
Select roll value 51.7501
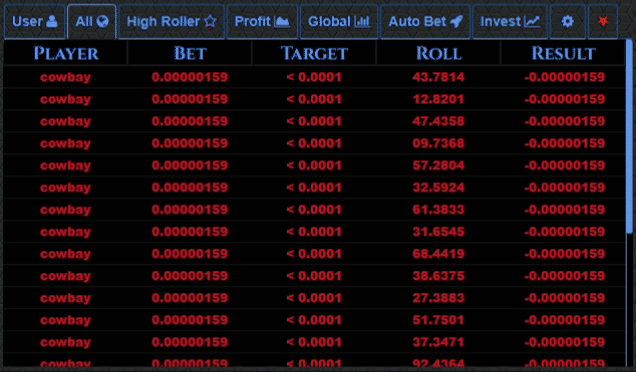(x=438, y=320)
